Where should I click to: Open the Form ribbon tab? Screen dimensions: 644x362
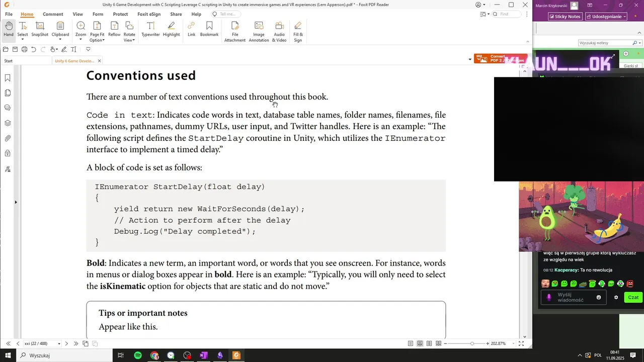(98, 14)
